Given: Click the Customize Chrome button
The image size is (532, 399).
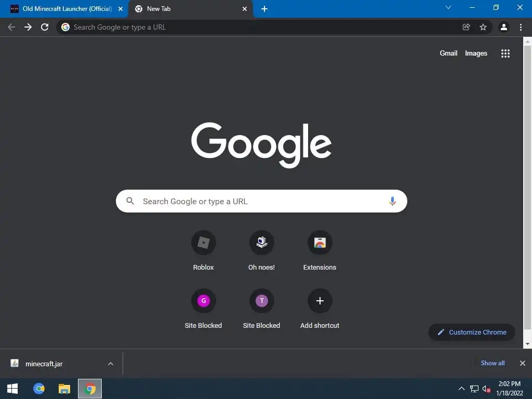Looking at the screenshot, I should [472, 332].
